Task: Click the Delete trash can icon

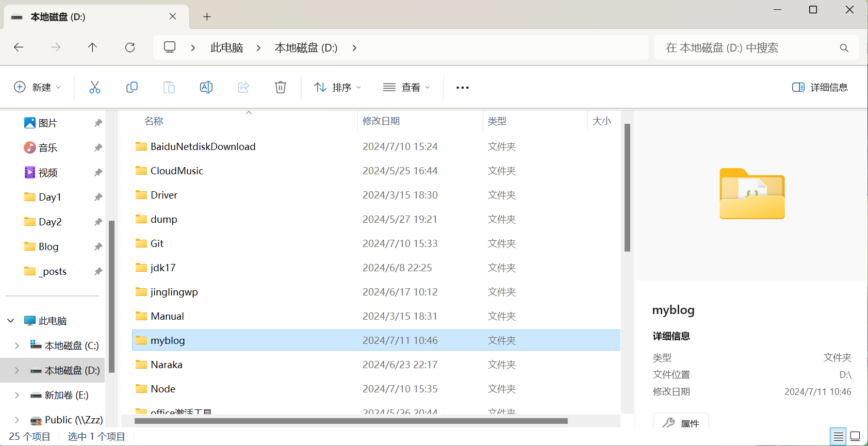Action: coord(281,87)
